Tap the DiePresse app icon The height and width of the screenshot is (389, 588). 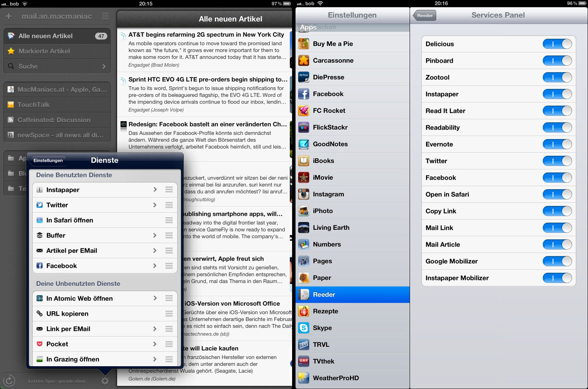click(304, 77)
